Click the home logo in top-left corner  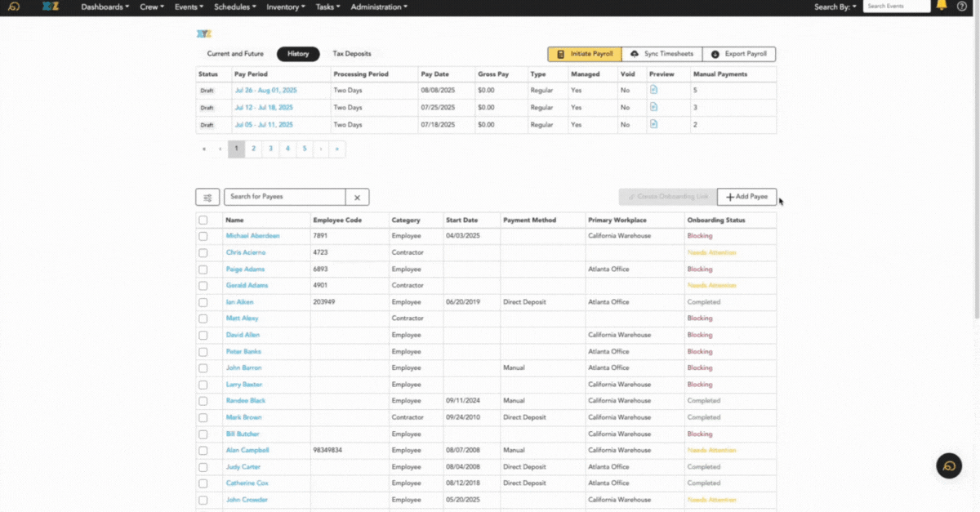(14, 7)
